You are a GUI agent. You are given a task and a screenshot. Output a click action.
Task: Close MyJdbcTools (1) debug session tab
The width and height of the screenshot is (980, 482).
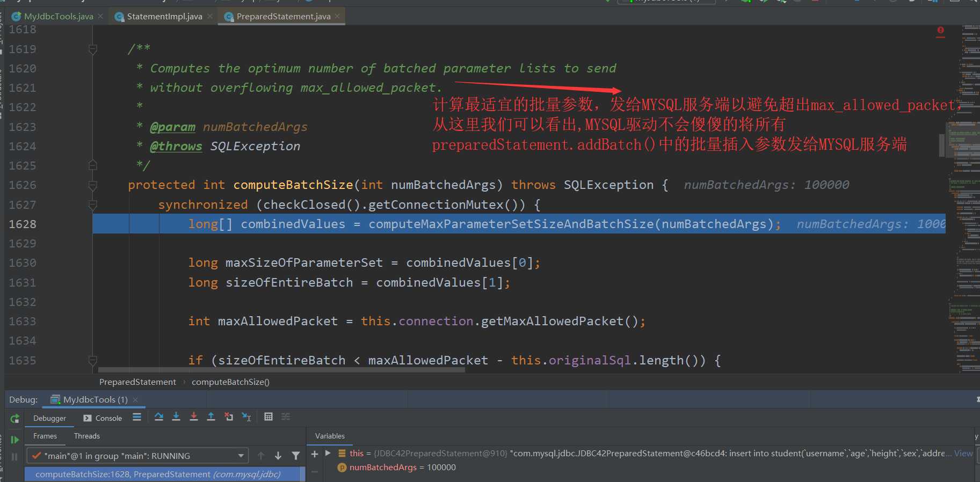tap(135, 400)
